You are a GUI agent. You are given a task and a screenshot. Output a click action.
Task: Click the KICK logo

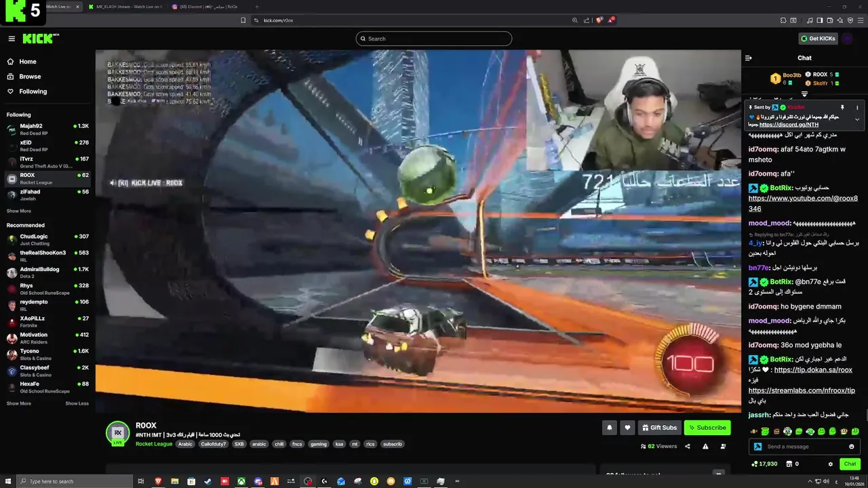pyautogui.click(x=41, y=39)
